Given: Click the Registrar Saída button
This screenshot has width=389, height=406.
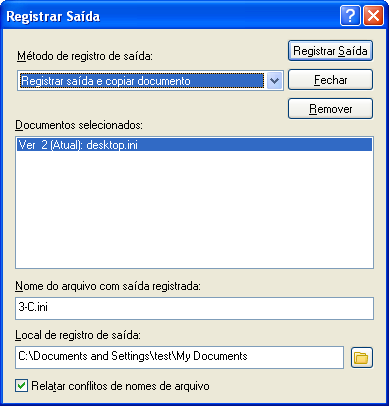Looking at the screenshot, I should [x=330, y=51].
